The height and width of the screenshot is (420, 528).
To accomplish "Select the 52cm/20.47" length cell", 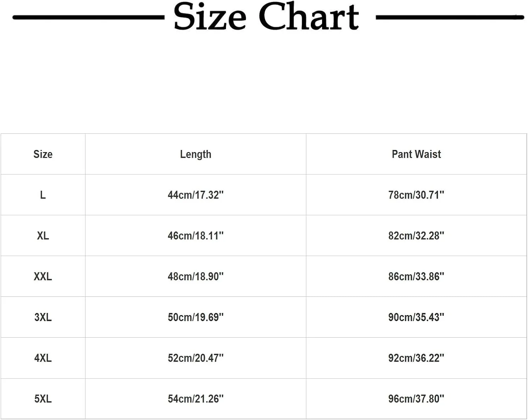I will point(196,358).
